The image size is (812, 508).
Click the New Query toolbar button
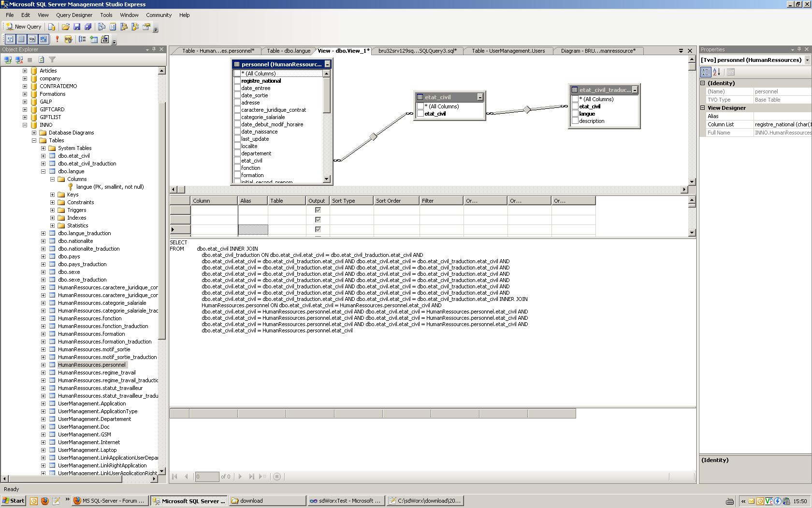pos(24,27)
